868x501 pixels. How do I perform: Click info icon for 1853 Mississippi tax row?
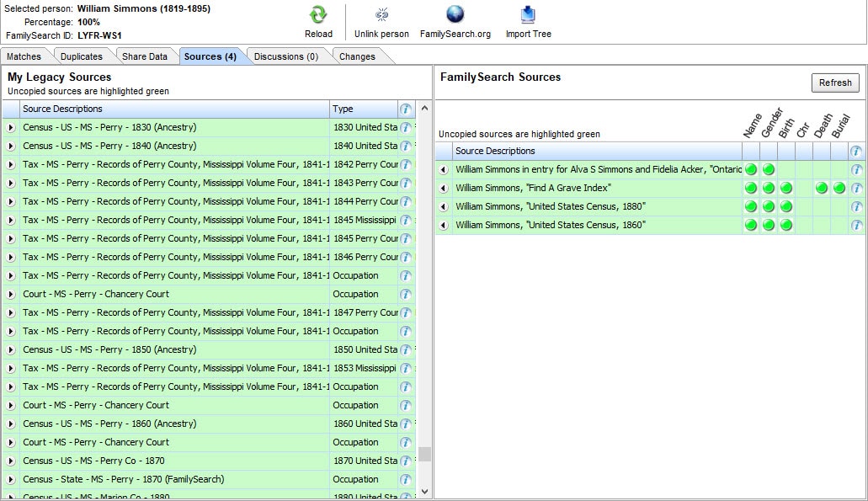(x=406, y=369)
